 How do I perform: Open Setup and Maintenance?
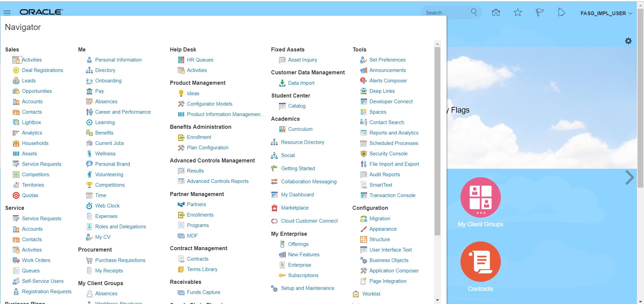[x=307, y=288]
